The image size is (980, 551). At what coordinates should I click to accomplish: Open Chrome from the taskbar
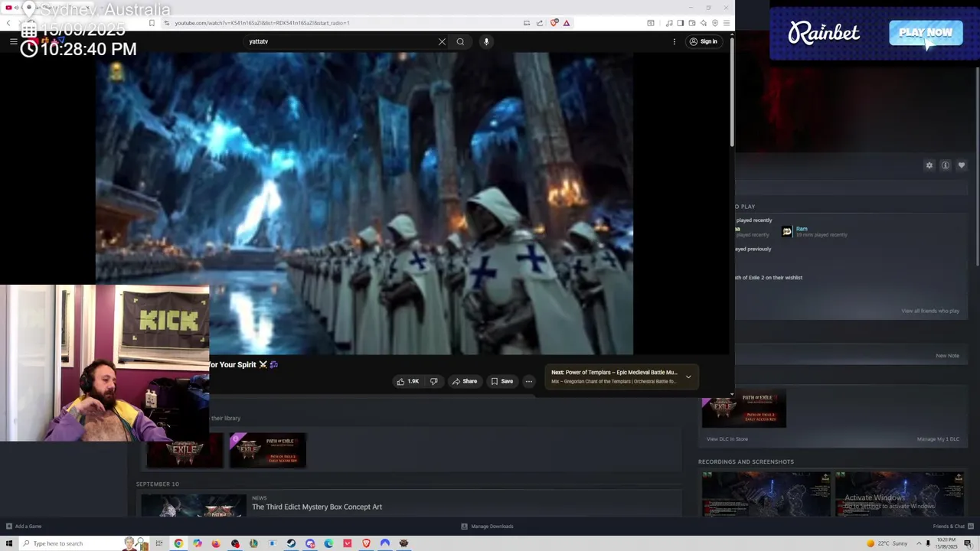point(178,543)
